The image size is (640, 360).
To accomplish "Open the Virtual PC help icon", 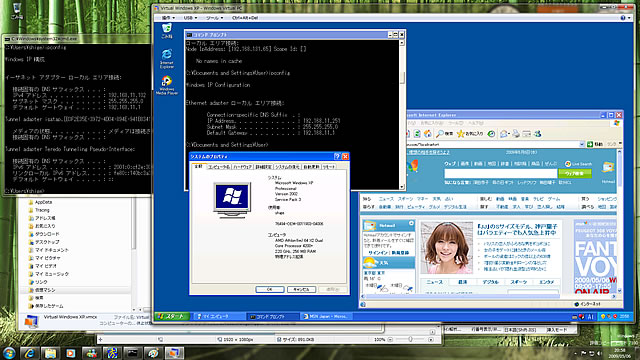I will (x=623, y=18).
